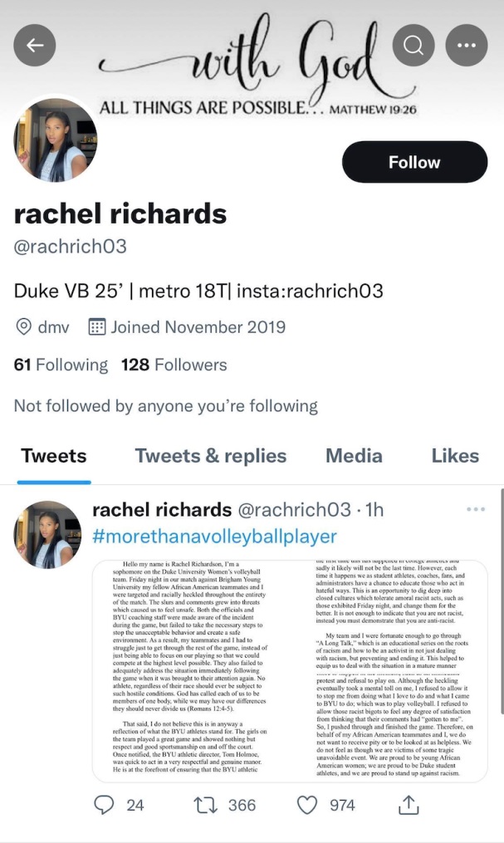504x843 pixels.
Task: Select the Tweets tab
Action: click(54, 456)
